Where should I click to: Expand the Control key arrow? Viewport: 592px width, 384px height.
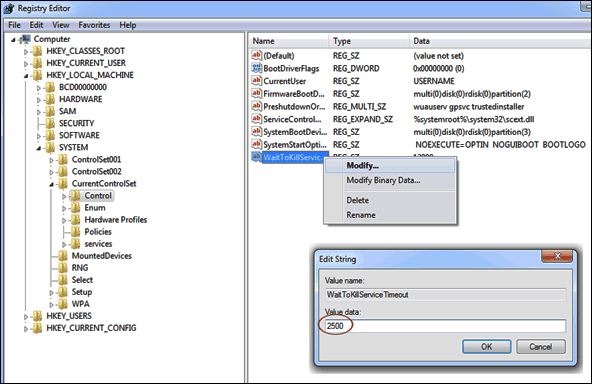tap(64, 197)
